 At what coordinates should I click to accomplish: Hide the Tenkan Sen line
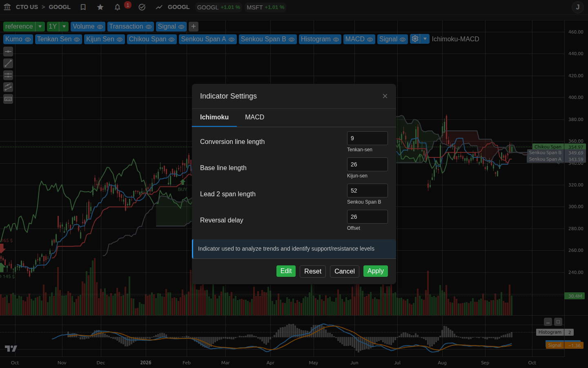point(77,40)
